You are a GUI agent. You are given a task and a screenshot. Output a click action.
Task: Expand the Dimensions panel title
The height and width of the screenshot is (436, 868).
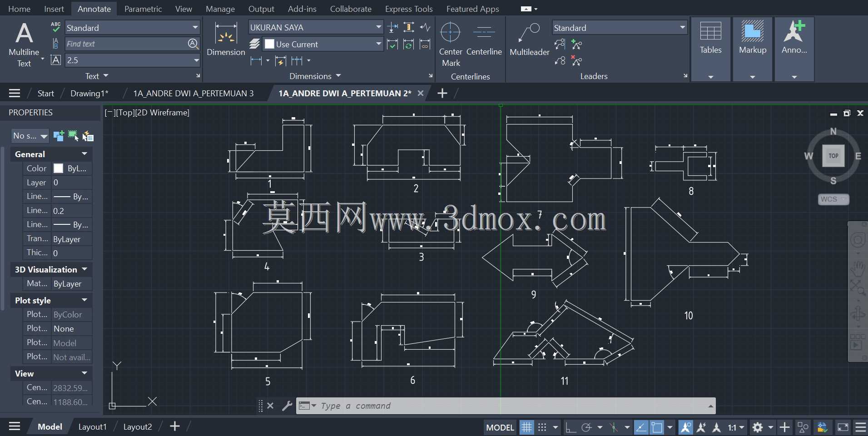pyautogui.click(x=315, y=76)
